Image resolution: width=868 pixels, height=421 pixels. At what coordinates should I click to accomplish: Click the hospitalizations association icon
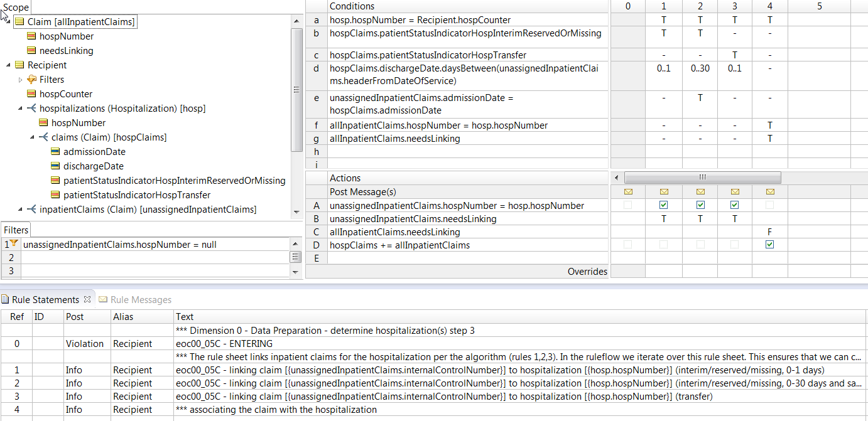pos(31,109)
